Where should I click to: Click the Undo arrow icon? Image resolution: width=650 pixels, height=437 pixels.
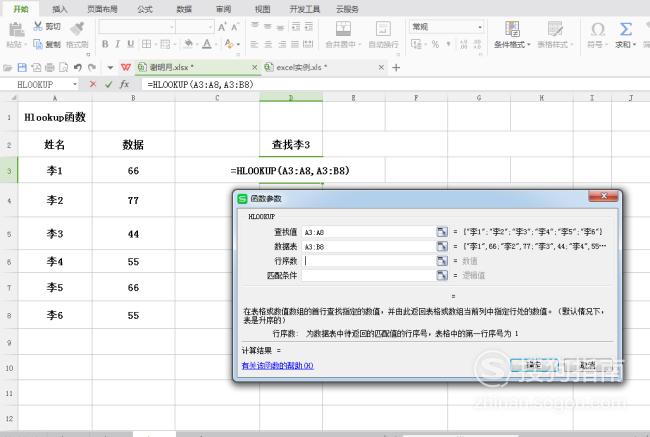point(78,67)
